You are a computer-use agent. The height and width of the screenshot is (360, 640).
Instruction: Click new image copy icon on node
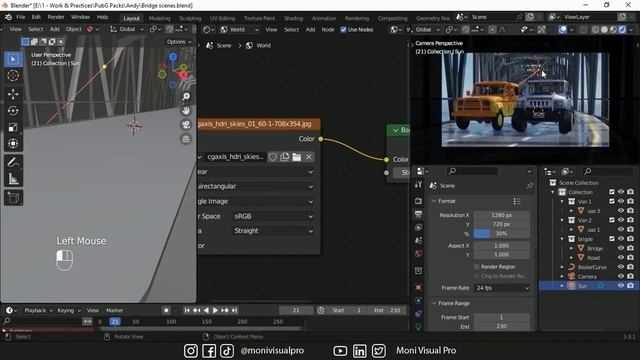(x=284, y=157)
